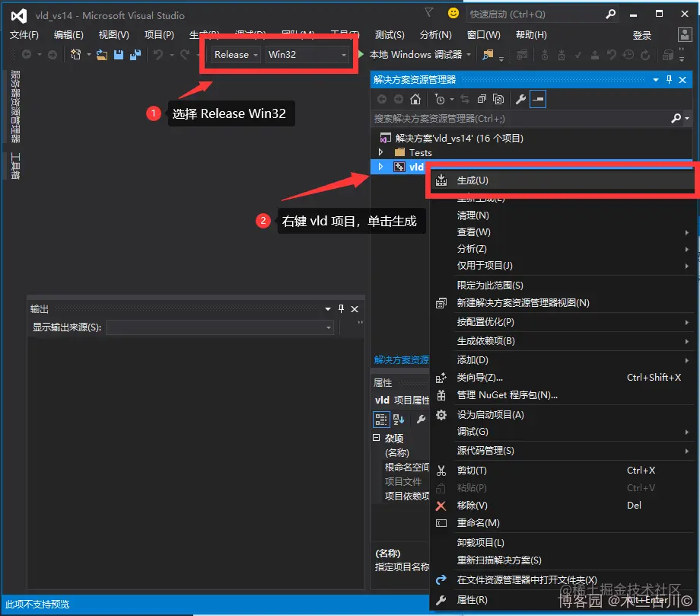Screen dimensions: 700x616
Task: Open the 编辑(E) menu
Action: tap(68, 35)
